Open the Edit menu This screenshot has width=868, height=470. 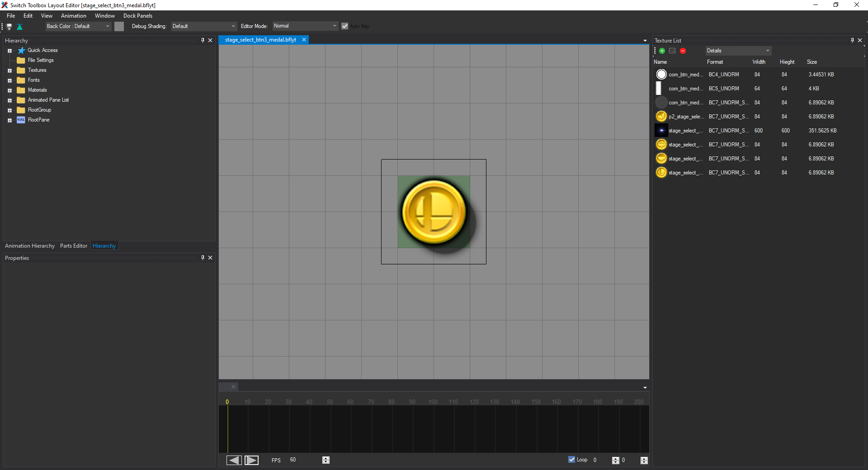pos(28,16)
